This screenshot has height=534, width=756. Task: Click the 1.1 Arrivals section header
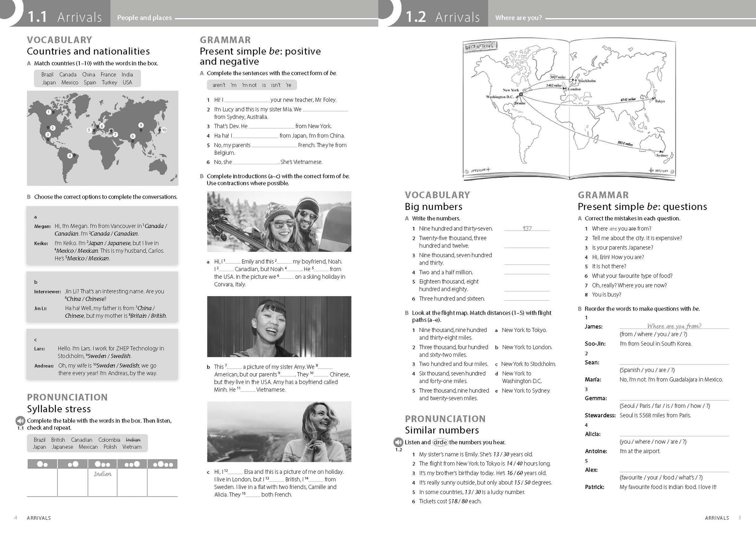65,17
